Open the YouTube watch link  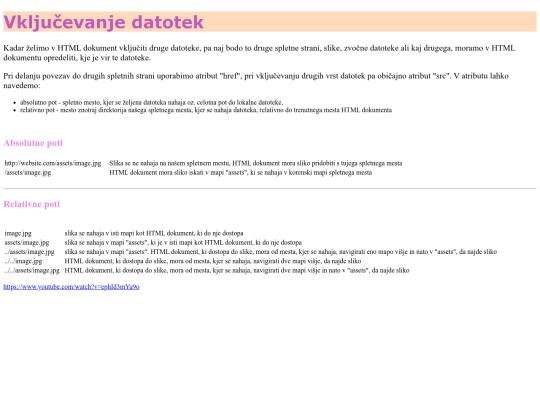[71, 287]
